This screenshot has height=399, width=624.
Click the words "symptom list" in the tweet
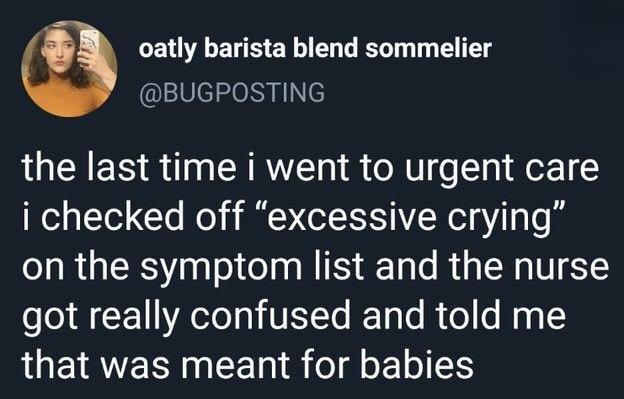[x=252, y=267]
